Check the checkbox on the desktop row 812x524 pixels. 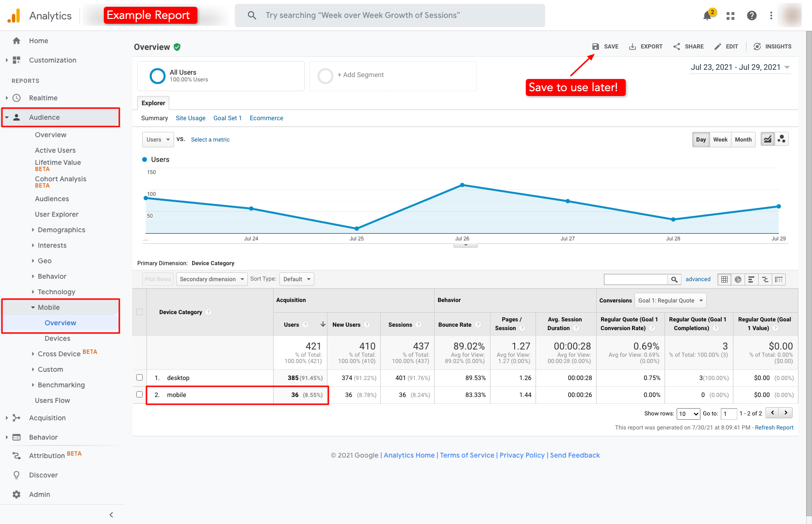pyautogui.click(x=139, y=378)
